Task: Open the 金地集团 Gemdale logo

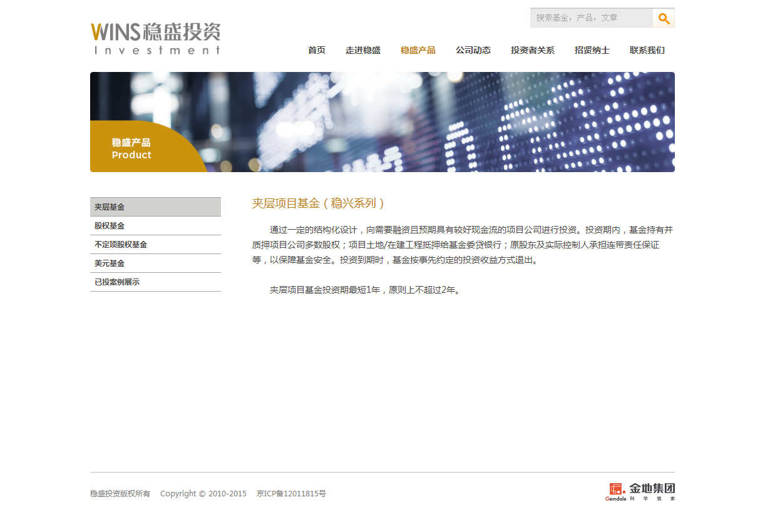Action: tap(640, 492)
